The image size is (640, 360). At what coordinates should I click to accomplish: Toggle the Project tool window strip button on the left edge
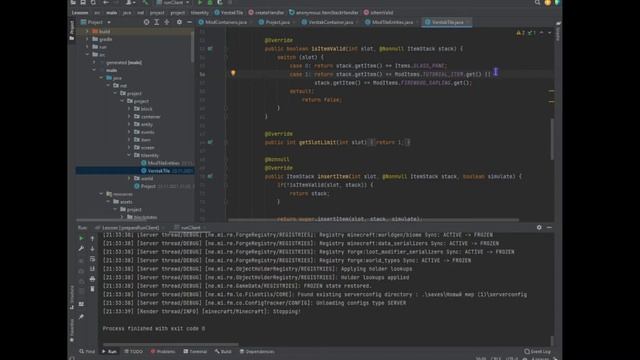tap(72, 30)
